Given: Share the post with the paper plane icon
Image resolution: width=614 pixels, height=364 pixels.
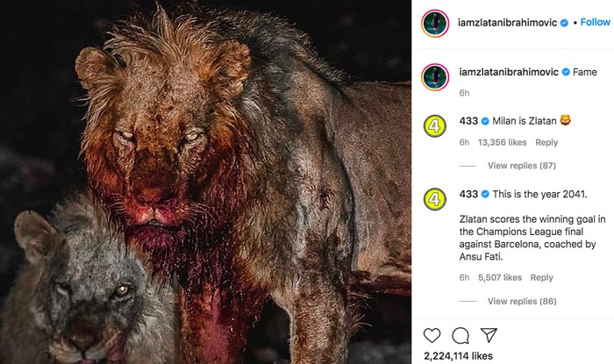Looking at the screenshot, I should pyautogui.click(x=488, y=334).
